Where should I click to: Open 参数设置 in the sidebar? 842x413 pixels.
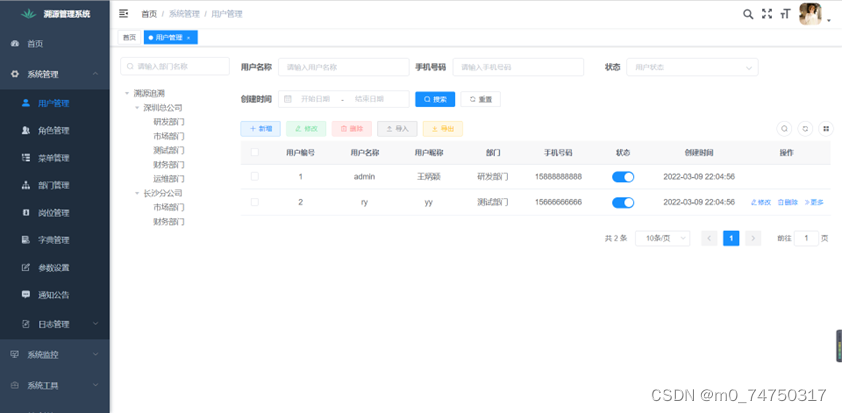click(x=55, y=267)
